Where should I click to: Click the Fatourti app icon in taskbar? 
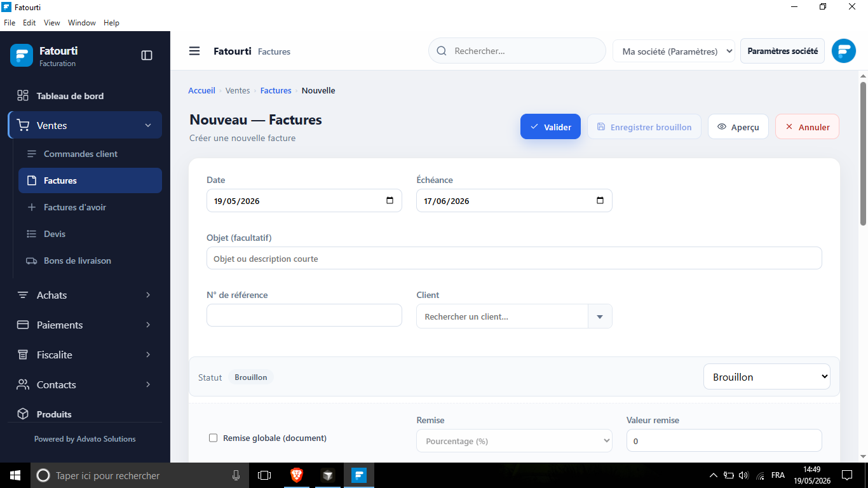359,475
